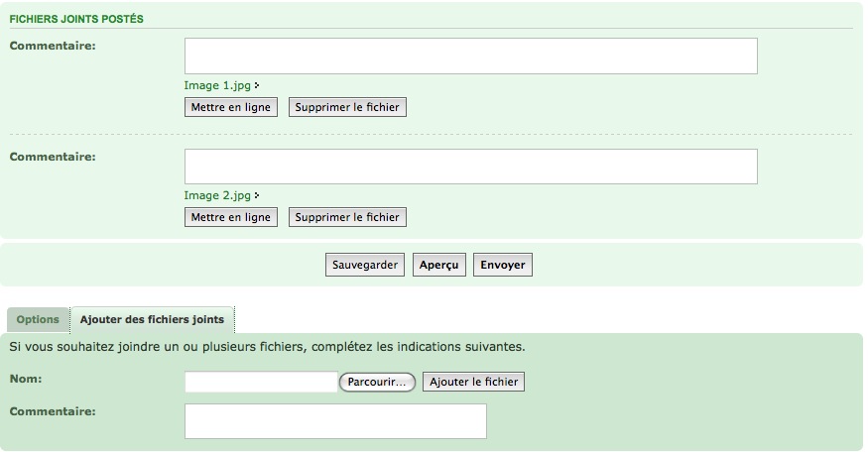Click the arrow icon beside Image 2.jpg
This screenshot has height=452, width=868.
(x=257, y=196)
